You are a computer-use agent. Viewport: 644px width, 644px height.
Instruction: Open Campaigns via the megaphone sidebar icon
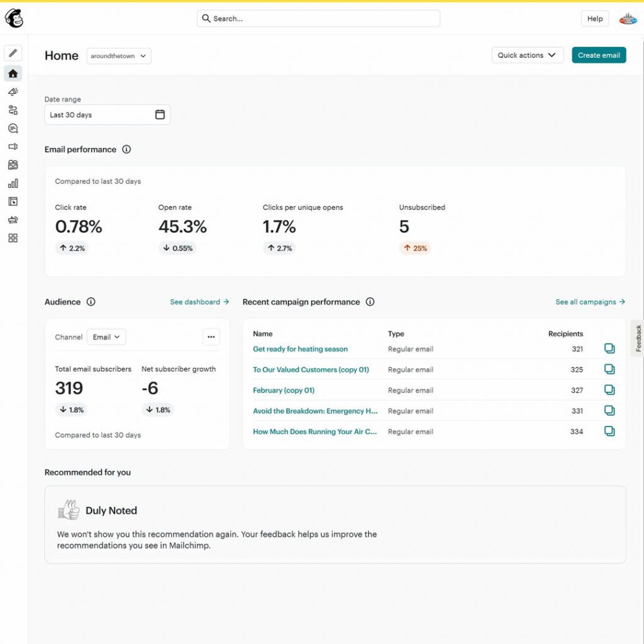(13, 92)
